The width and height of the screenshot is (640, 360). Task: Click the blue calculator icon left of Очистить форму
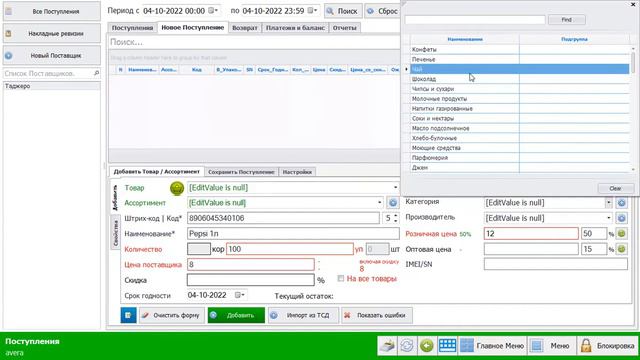coord(128,315)
